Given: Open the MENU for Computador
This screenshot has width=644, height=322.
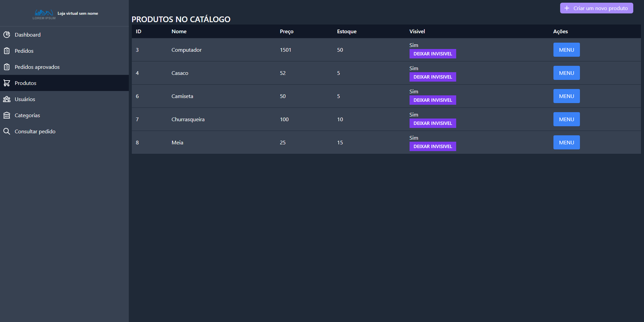Looking at the screenshot, I should (x=566, y=49).
